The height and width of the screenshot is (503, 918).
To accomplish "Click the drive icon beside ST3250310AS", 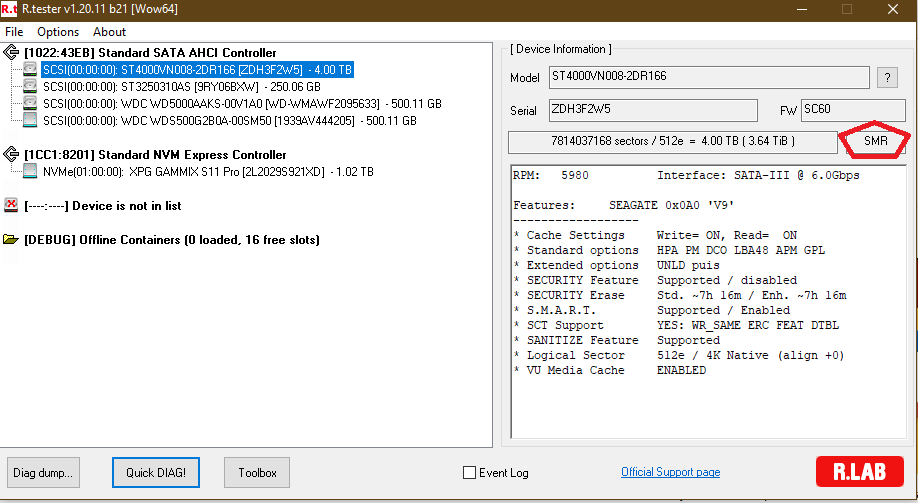I will tap(30, 87).
